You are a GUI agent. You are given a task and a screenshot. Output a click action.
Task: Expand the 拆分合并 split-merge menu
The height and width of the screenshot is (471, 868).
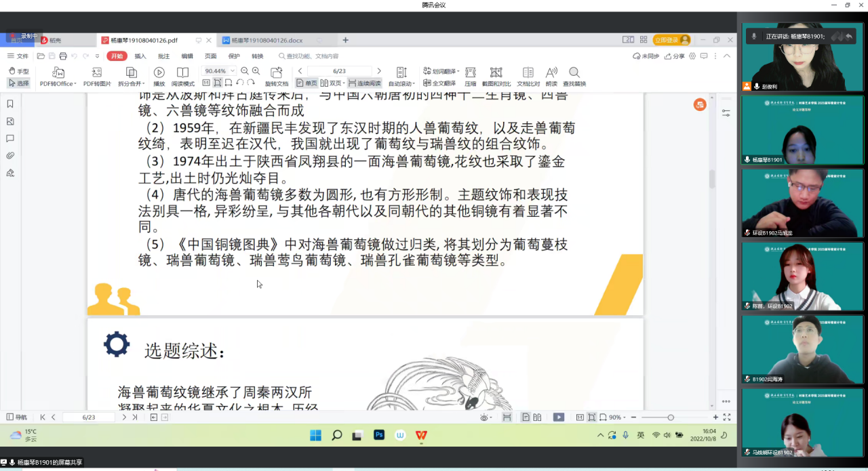coord(131,77)
